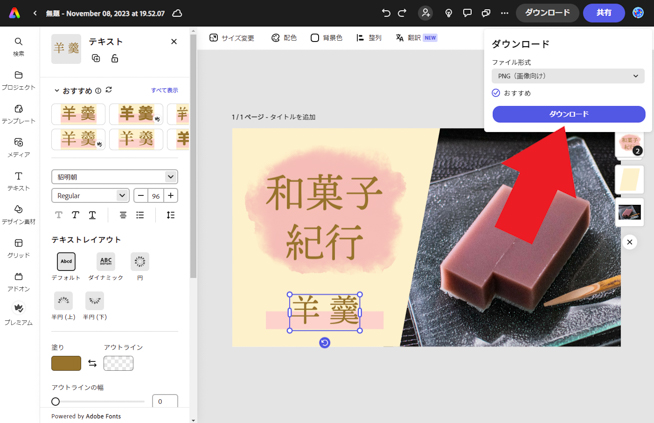Select the 円 circular text layout
This screenshot has height=423, width=654.
(140, 264)
